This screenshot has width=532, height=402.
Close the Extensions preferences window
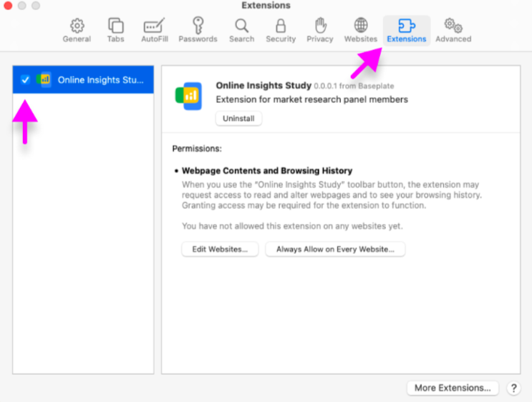[x=8, y=6]
